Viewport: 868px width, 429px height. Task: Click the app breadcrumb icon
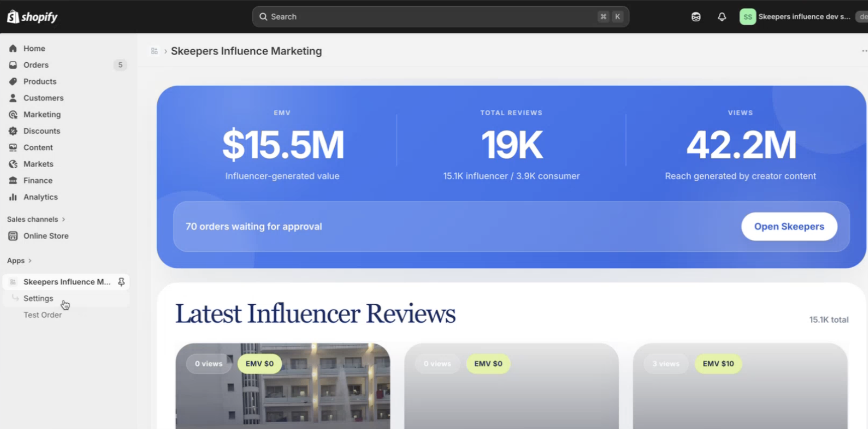pyautogui.click(x=154, y=51)
